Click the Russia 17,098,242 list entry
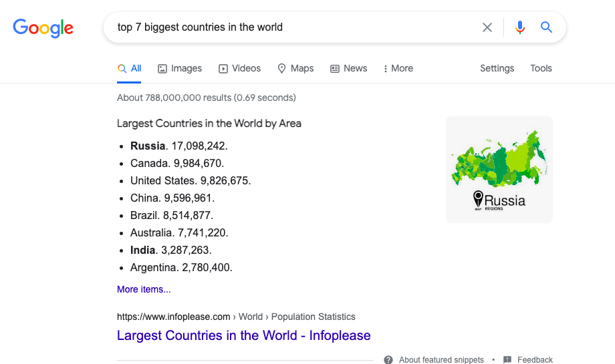The image size is (615, 364). [x=179, y=146]
